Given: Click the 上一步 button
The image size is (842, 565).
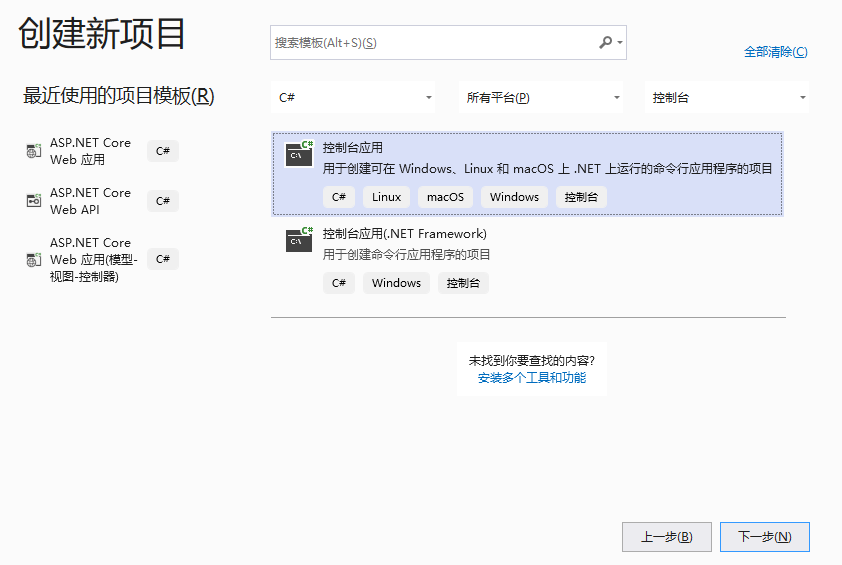Looking at the screenshot, I should 666,537.
